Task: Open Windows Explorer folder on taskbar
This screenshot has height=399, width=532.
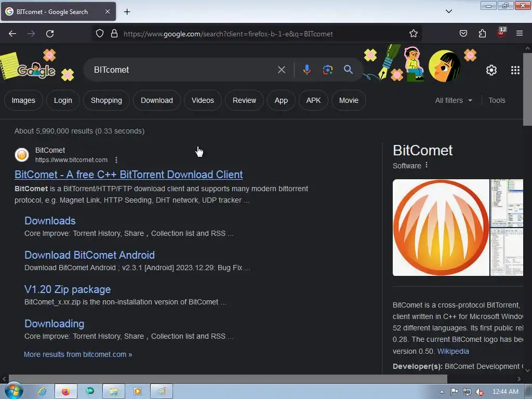Action: pos(114,392)
